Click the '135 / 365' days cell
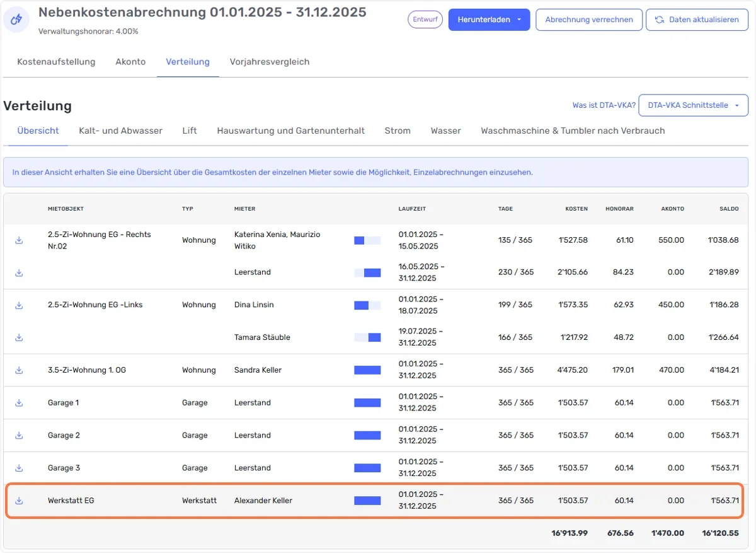Viewport: 756px width, 553px height. [516, 240]
